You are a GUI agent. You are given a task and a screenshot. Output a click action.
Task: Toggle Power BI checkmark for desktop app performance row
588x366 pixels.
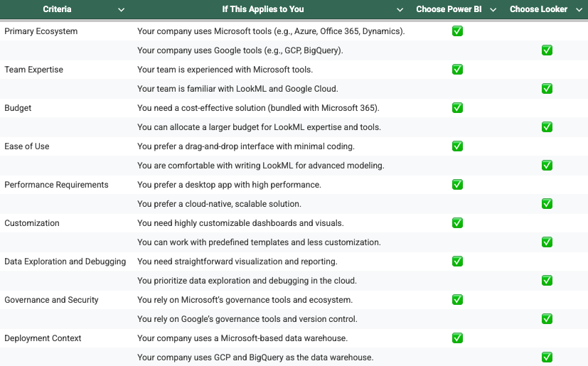pos(457,185)
